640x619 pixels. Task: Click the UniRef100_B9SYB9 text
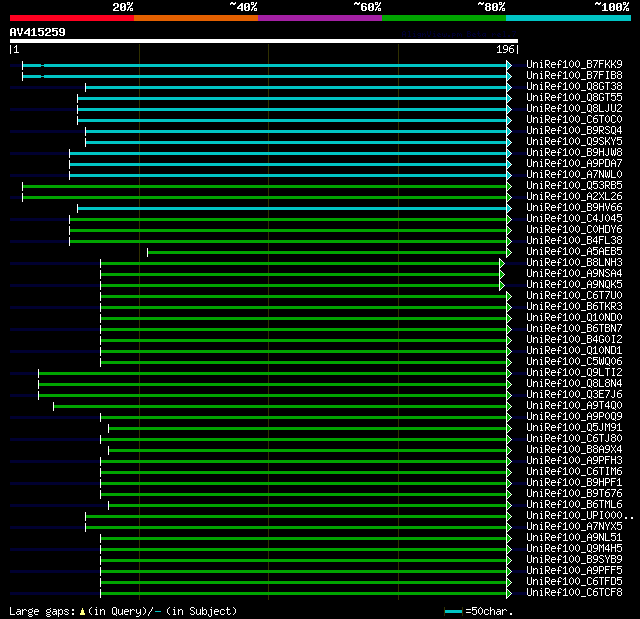pos(574,560)
